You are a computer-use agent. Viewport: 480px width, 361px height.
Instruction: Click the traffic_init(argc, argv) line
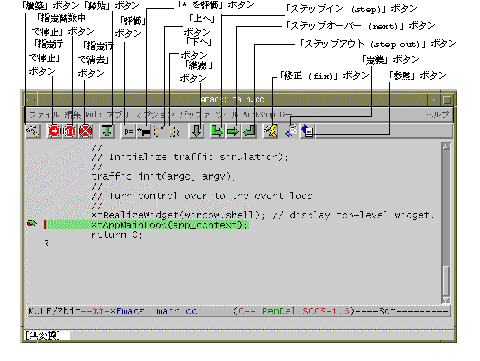163,176
